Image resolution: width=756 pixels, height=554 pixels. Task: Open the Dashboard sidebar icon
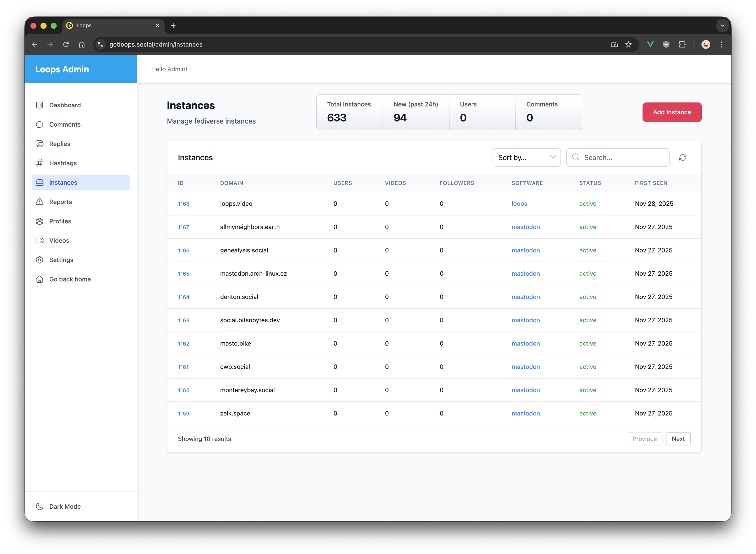(x=40, y=105)
